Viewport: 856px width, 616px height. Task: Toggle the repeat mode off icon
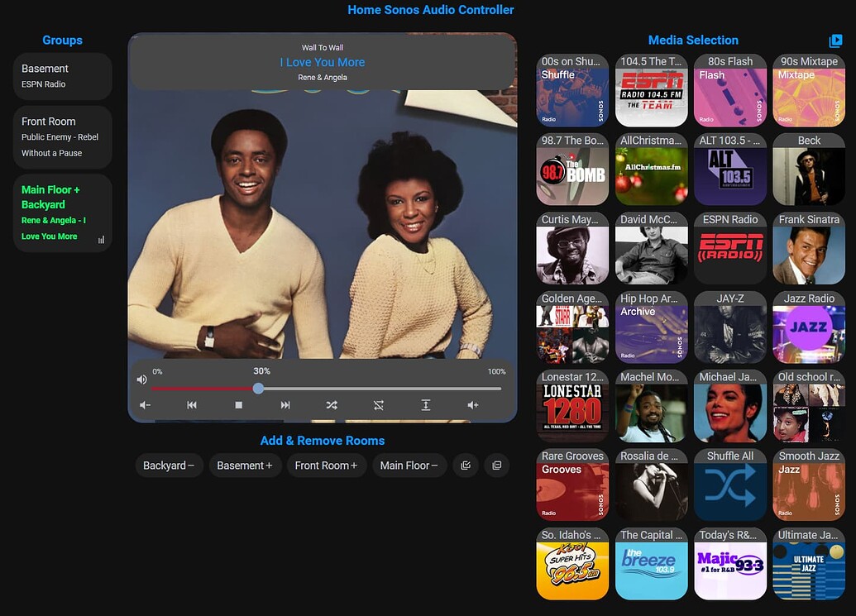(x=378, y=405)
